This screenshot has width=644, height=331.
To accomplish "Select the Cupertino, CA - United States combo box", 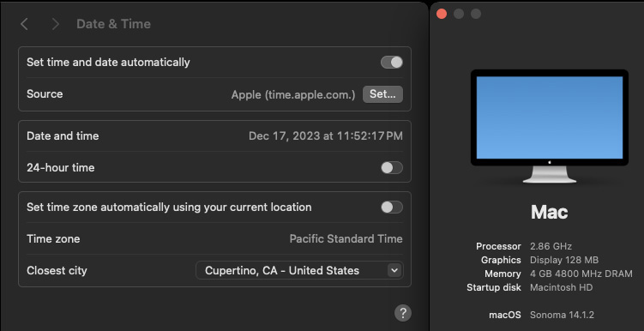I will coord(299,270).
